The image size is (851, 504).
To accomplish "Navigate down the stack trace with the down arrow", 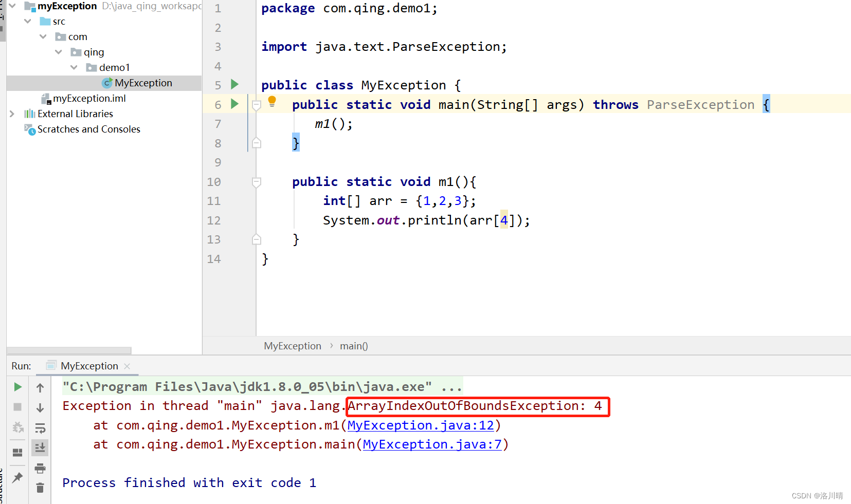I will tap(40, 407).
